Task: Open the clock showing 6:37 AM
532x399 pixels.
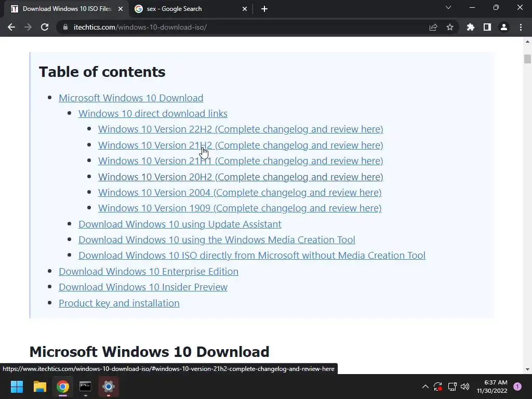Action: (x=492, y=387)
